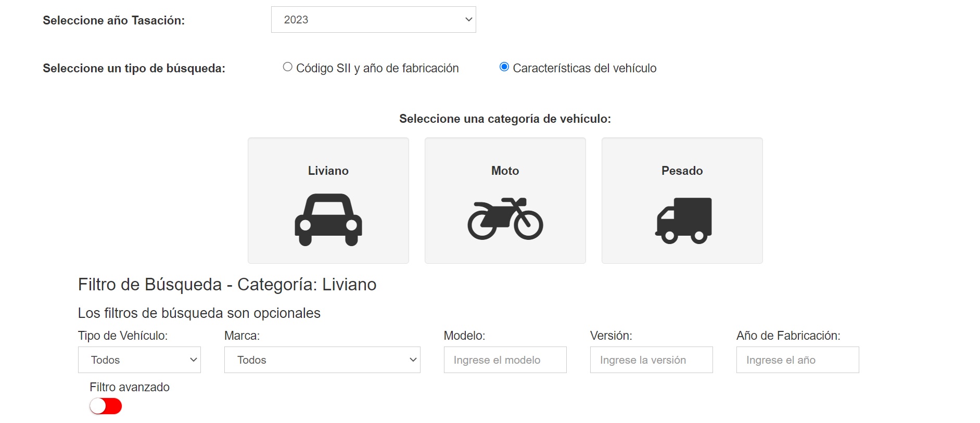980x423 pixels.
Task: Select the Código SII radio button
Action: click(x=287, y=67)
